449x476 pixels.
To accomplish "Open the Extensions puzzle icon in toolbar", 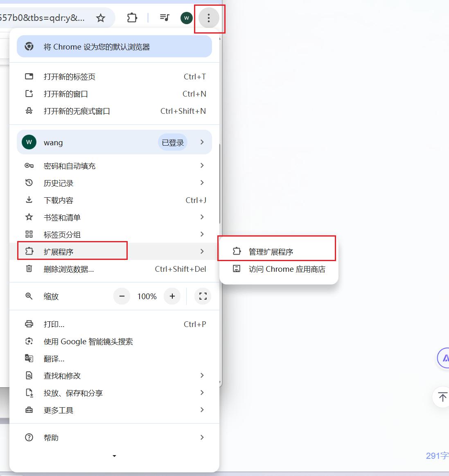I will pos(132,18).
